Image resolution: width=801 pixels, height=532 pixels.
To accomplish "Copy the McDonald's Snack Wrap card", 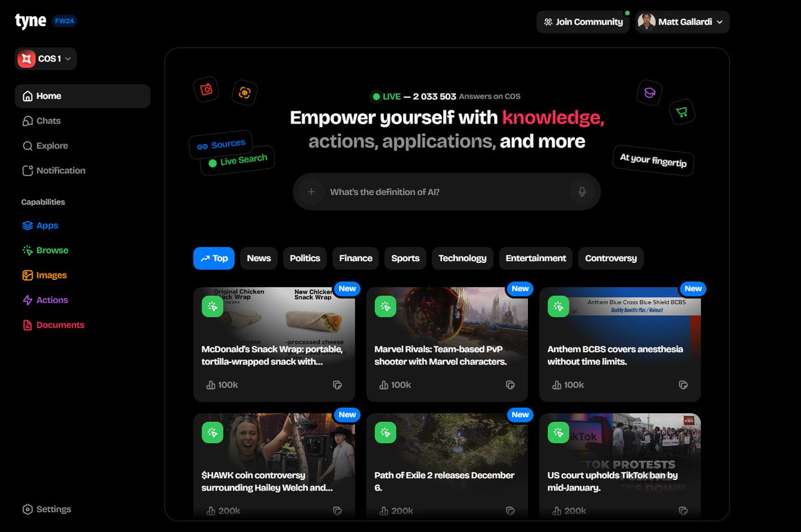I will click(x=337, y=385).
